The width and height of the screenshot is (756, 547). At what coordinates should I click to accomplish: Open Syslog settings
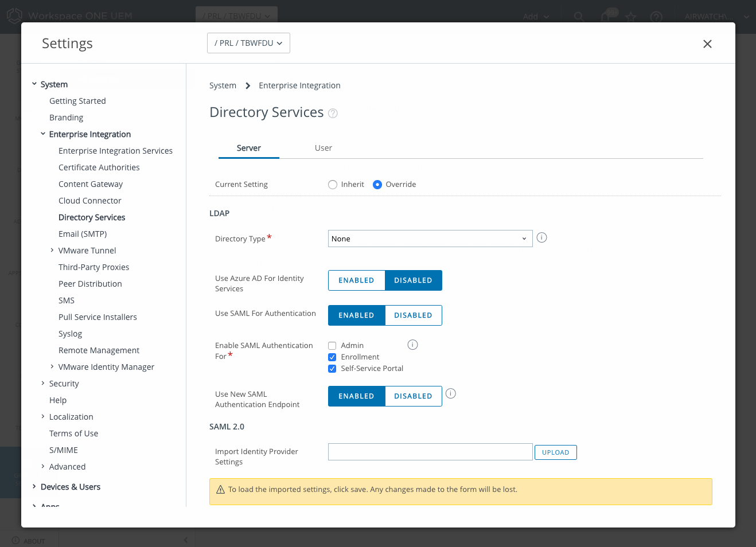pyautogui.click(x=70, y=334)
